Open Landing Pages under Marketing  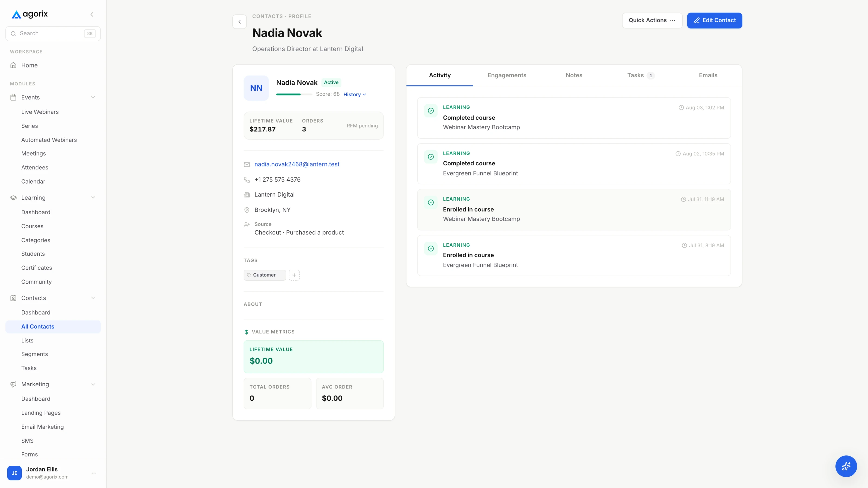[x=41, y=413]
